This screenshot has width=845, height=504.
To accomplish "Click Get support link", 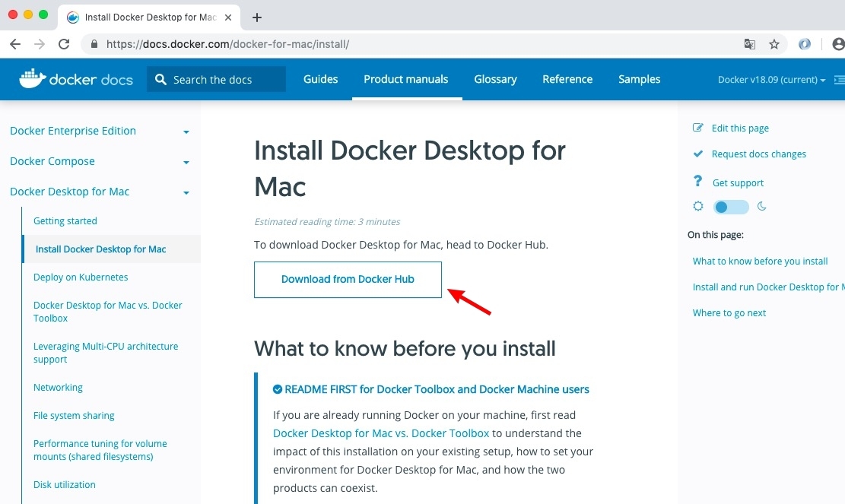I will 738,182.
